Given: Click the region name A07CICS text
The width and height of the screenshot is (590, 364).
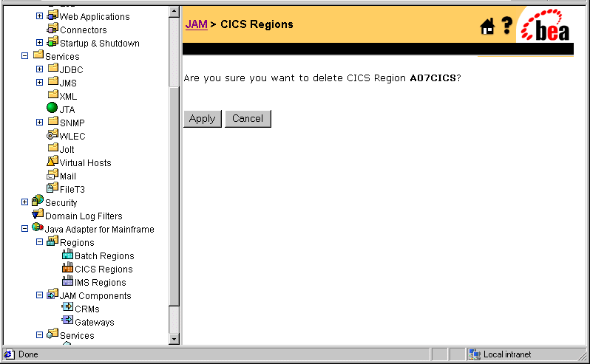Looking at the screenshot, I should pos(433,78).
